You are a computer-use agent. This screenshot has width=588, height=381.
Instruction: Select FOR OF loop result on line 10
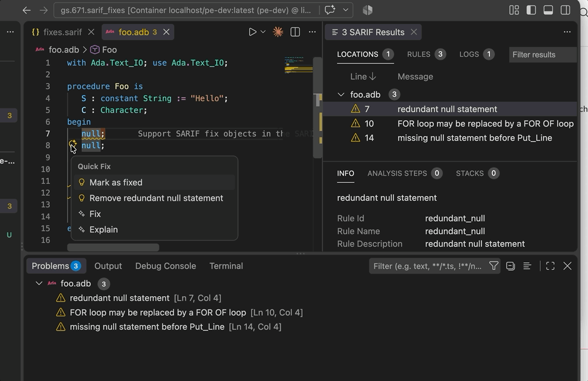pos(450,124)
